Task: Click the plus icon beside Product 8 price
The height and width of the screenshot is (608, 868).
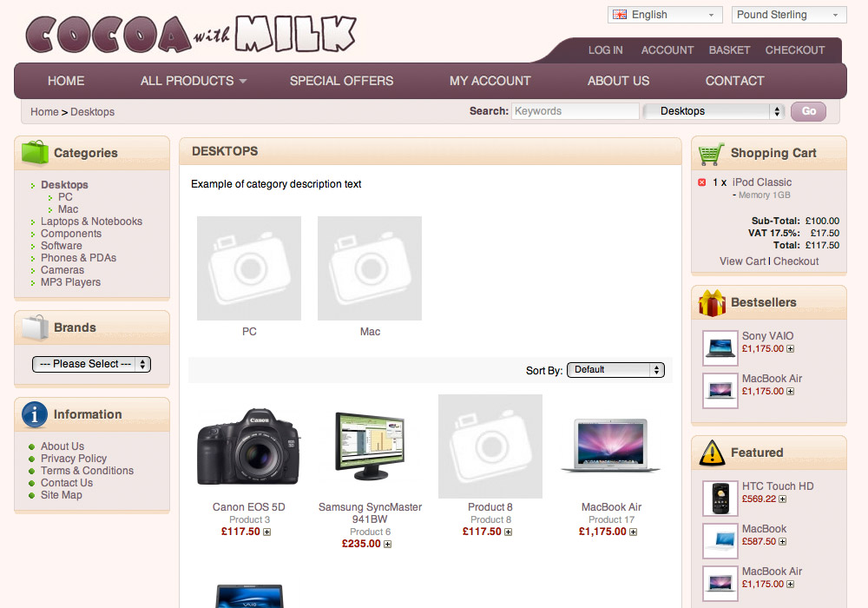Action: pyautogui.click(x=508, y=532)
